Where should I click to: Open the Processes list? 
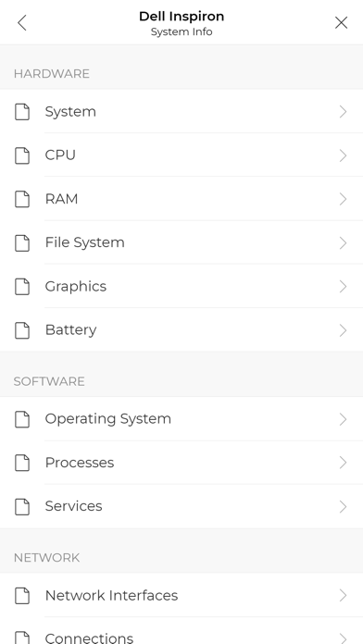tap(181, 463)
